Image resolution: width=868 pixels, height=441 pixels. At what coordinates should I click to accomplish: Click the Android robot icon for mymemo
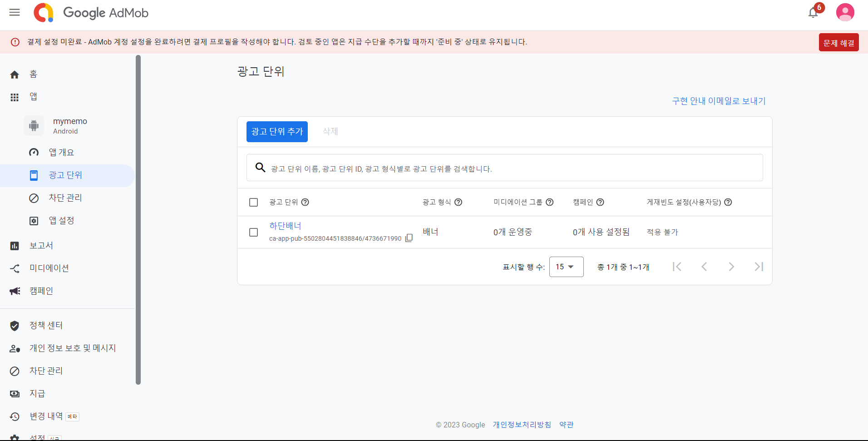[x=34, y=125]
